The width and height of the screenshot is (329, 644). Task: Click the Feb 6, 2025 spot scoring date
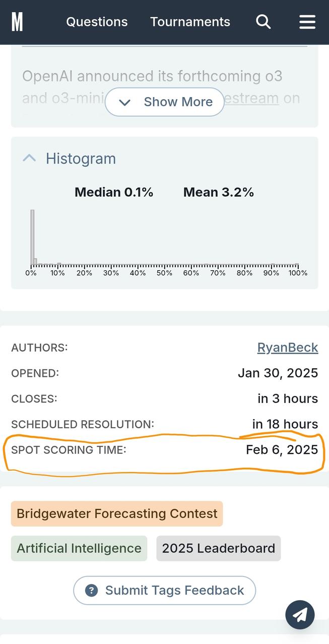(282, 450)
